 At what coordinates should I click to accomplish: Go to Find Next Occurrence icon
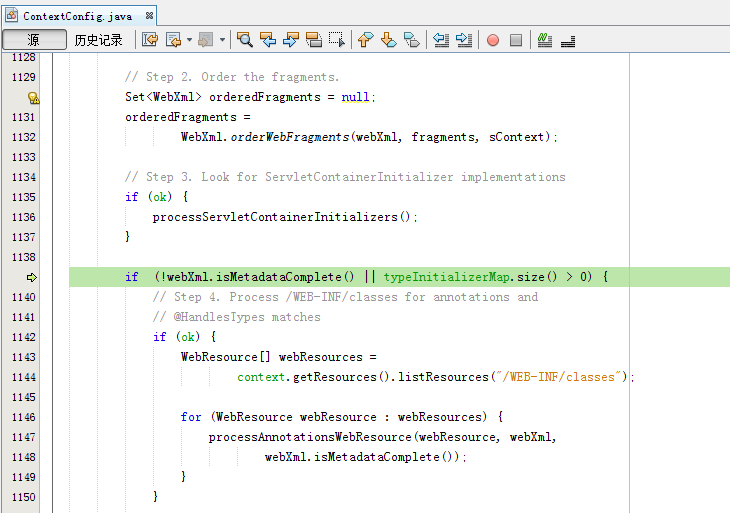pos(291,40)
